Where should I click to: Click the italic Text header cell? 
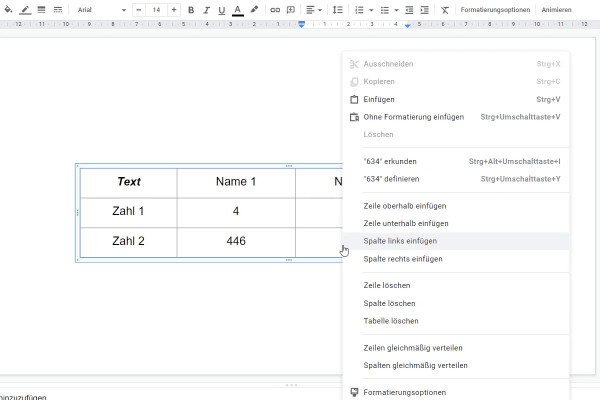pos(129,183)
